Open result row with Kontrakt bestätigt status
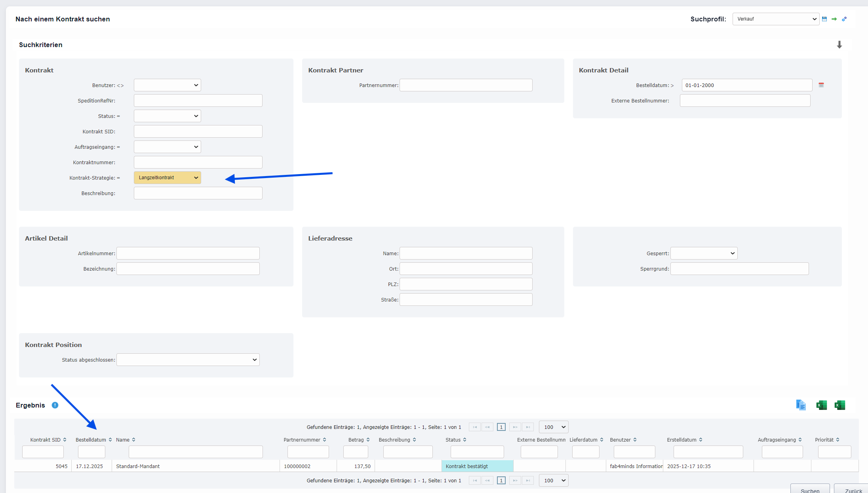Screen dimensions: 868x493 477,466
